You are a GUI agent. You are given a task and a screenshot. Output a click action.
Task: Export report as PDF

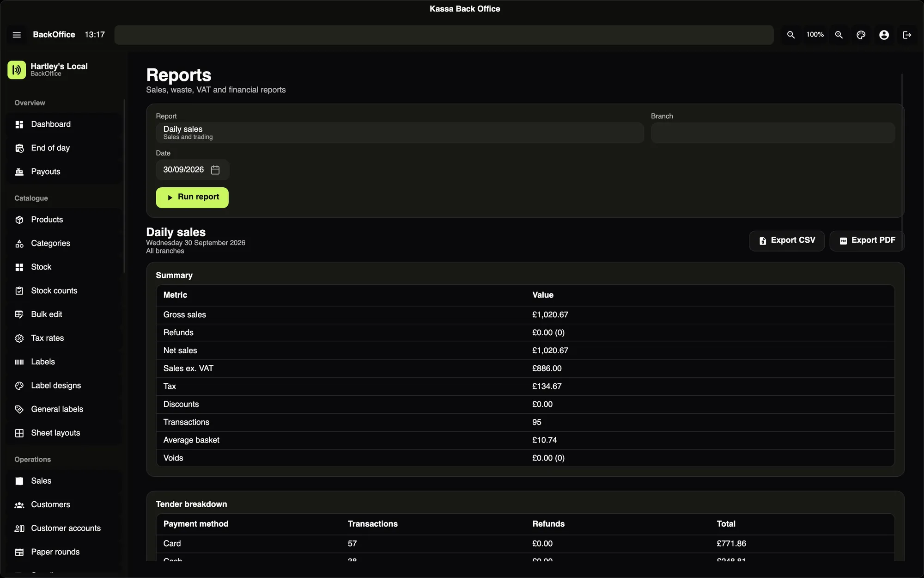click(x=866, y=240)
